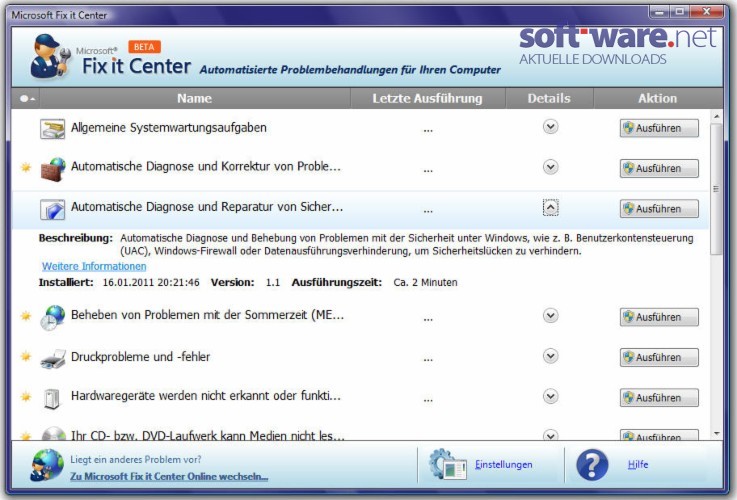Expand details for CD- bzw. DVD-Laufwerk row
The width and height of the screenshot is (737, 500).
pos(550,435)
